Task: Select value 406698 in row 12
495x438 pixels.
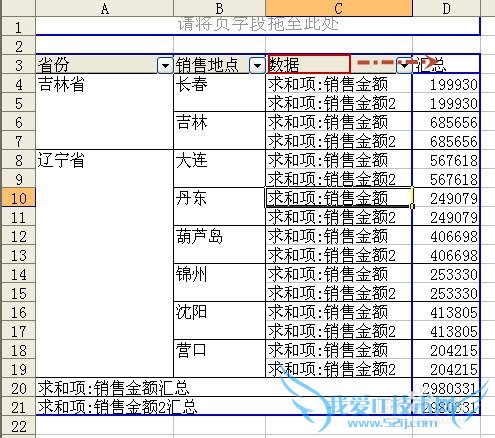Action: [446, 236]
